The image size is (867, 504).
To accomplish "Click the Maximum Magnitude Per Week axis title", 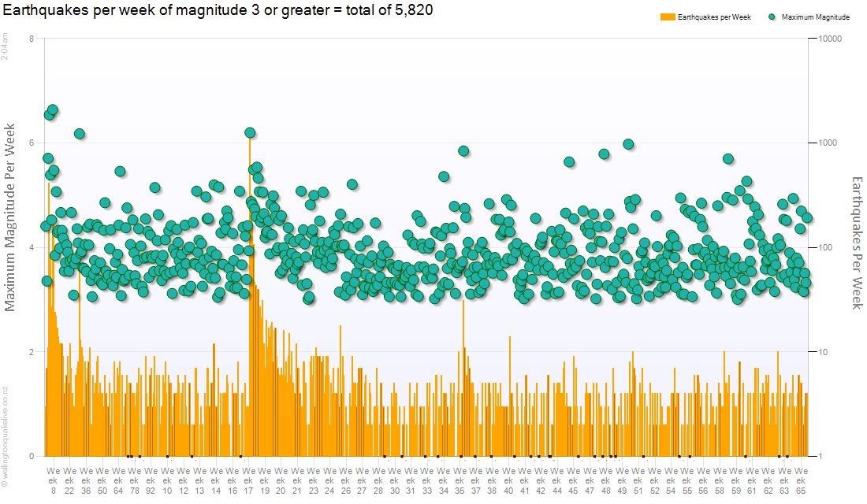I will pyautogui.click(x=11, y=217).
